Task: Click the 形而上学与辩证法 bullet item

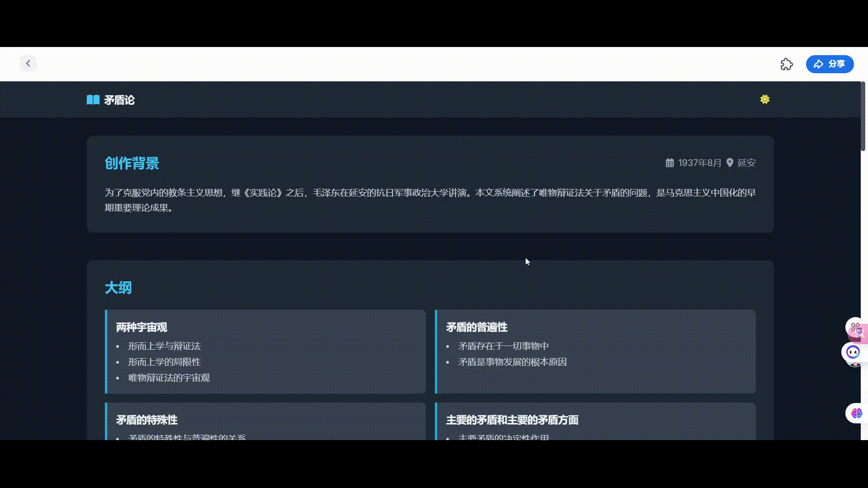Action: (x=164, y=346)
